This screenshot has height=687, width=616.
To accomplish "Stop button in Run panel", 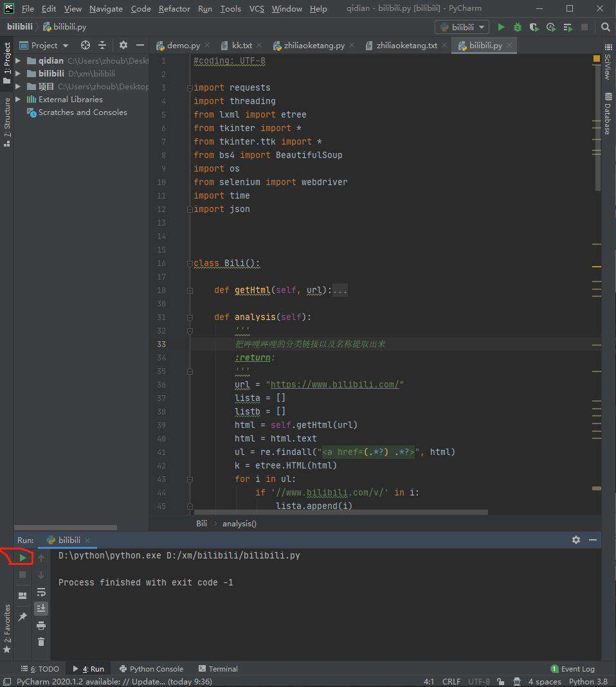I will [23, 575].
